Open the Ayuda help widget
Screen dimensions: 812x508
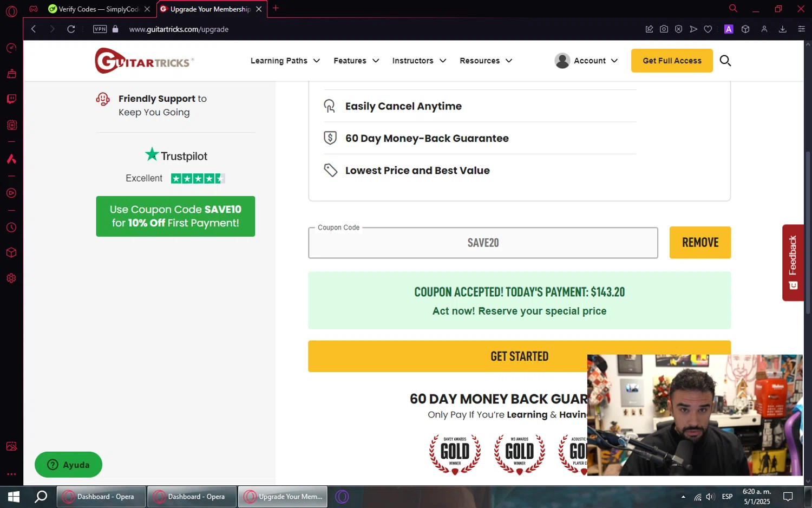coord(68,465)
